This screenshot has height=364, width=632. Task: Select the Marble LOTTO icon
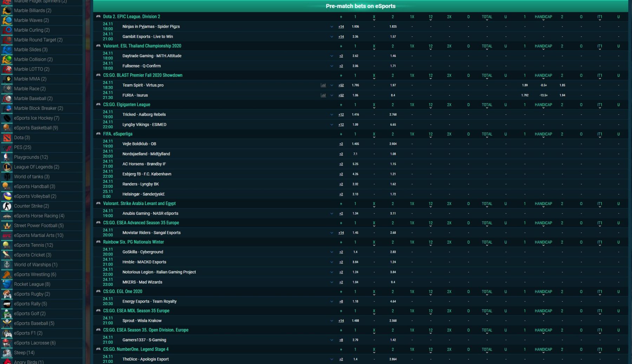pos(7,69)
